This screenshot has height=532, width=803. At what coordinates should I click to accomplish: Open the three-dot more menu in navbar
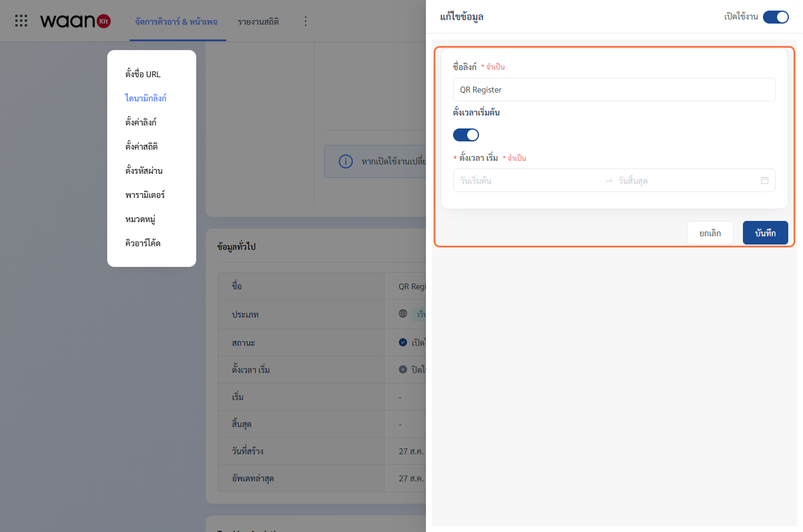pyautogui.click(x=305, y=21)
